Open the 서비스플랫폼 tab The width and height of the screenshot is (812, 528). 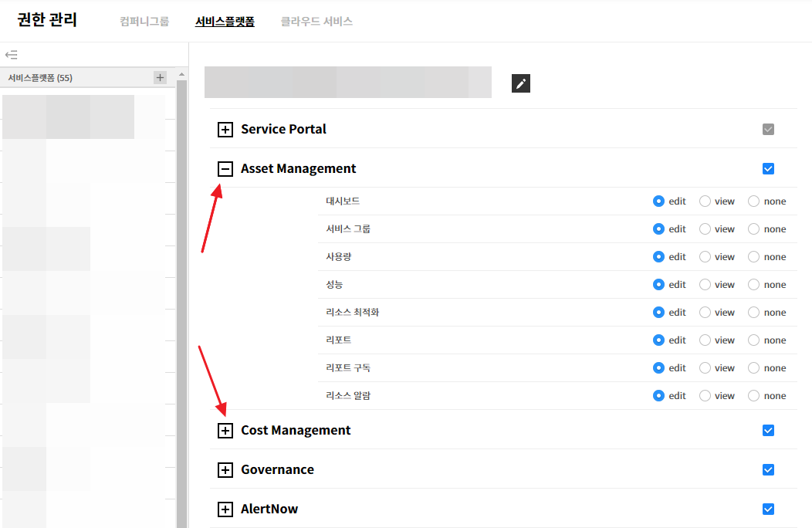(225, 22)
